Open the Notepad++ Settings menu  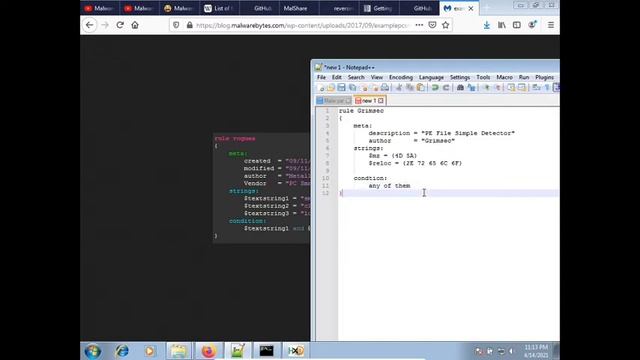click(x=460, y=77)
